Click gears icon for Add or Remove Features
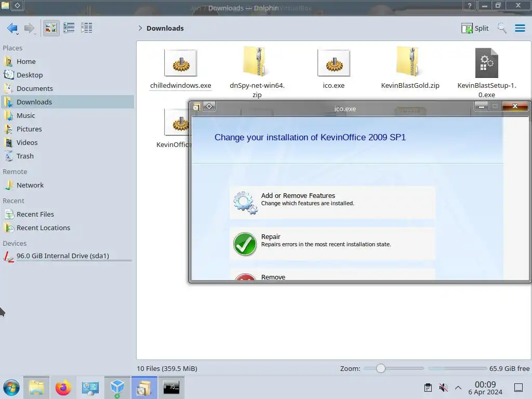Viewport: 532px width, 399px height. pyautogui.click(x=245, y=203)
